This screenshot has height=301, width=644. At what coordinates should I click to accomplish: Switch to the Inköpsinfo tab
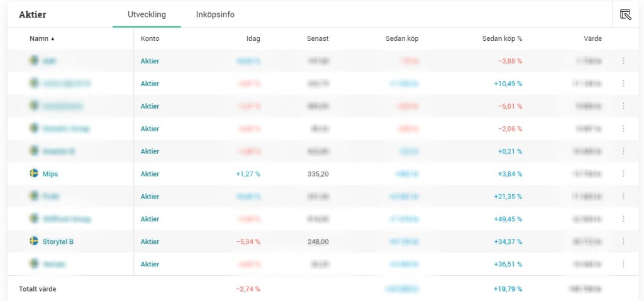215,14
